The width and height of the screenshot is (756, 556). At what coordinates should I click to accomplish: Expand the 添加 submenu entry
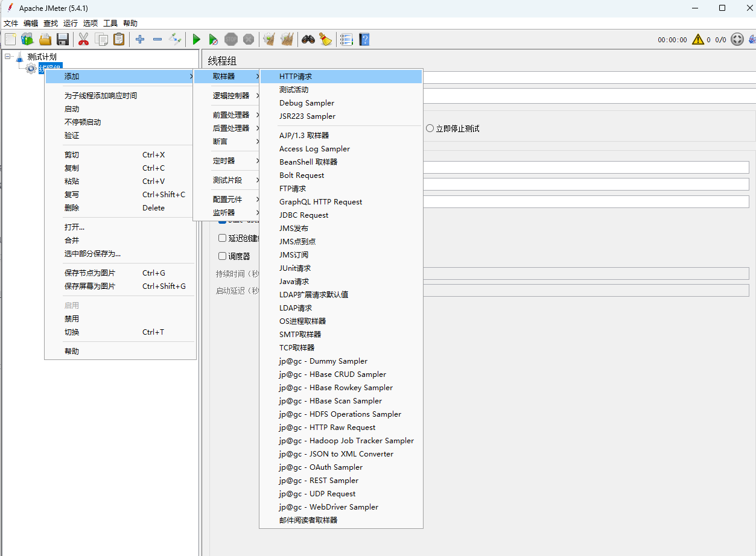coord(120,76)
